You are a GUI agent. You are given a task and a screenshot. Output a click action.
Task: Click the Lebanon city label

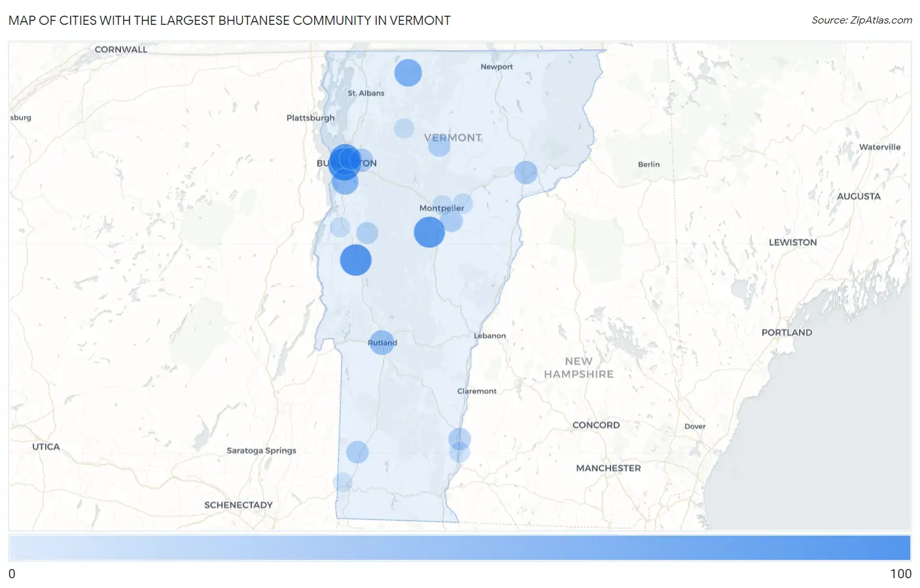point(489,336)
